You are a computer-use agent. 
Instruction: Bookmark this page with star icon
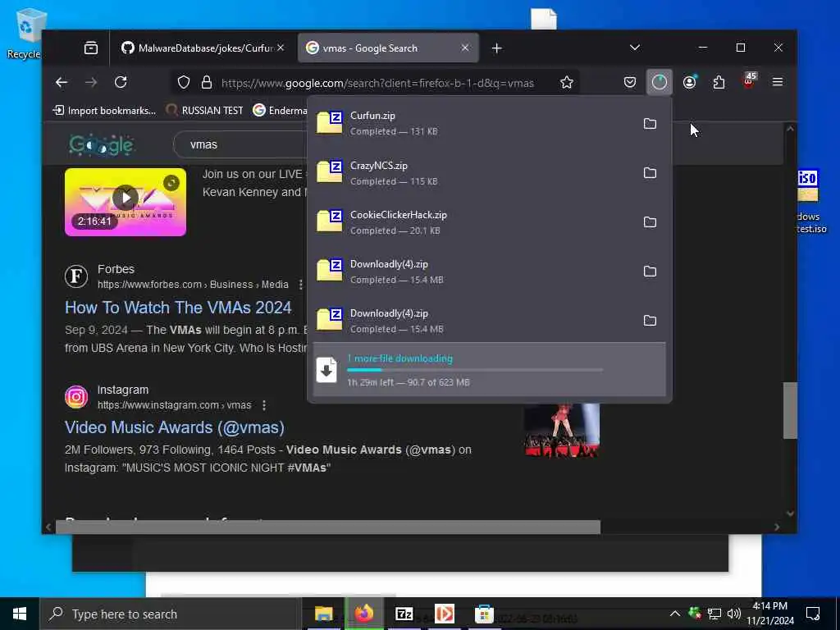pyautogui.click(x=566, y=83)
